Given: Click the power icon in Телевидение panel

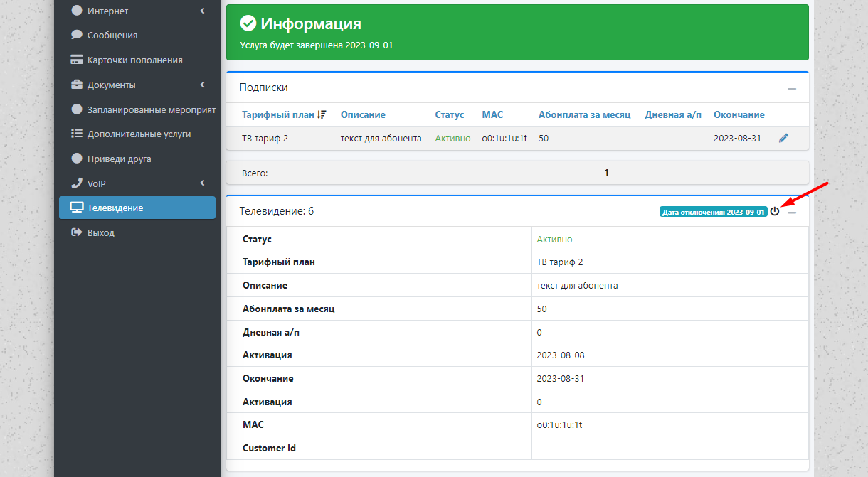Looking at the screenshot, I should [x=775, y=211].
